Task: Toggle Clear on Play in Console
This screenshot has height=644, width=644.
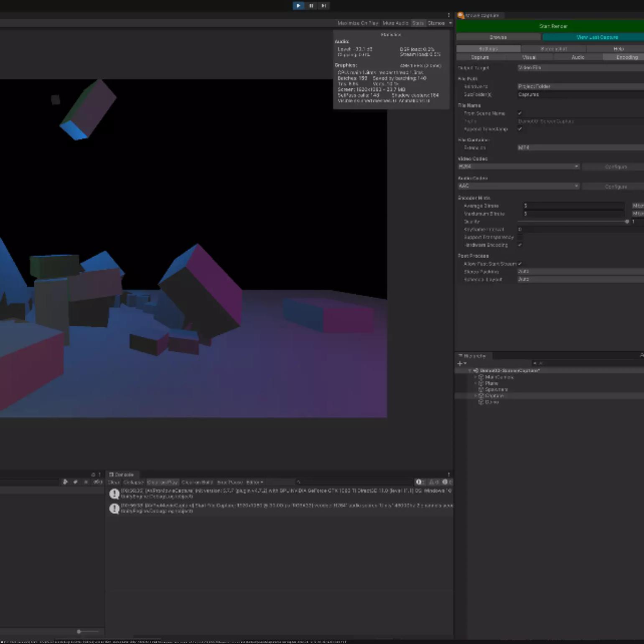Action: tap(163, 482)
